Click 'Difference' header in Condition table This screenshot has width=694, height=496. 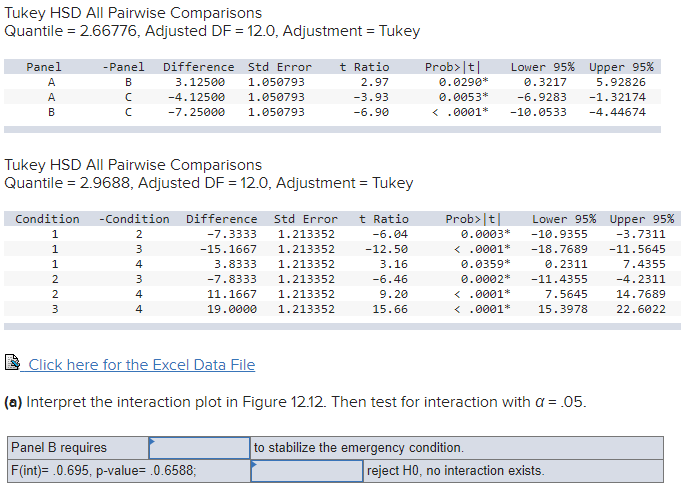221,219
